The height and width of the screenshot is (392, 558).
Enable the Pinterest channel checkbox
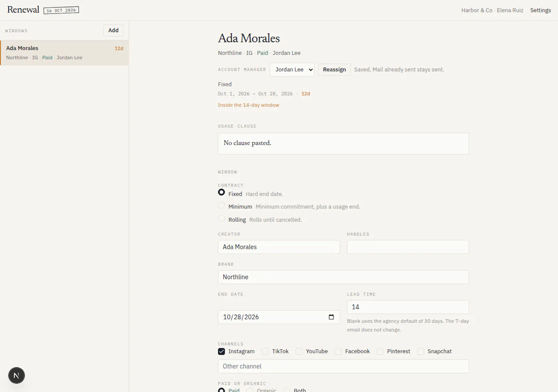380,352
